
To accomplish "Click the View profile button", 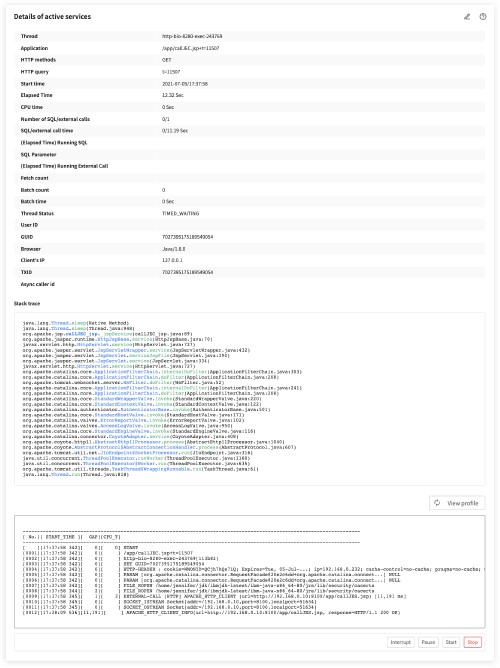I will point(457,503).
